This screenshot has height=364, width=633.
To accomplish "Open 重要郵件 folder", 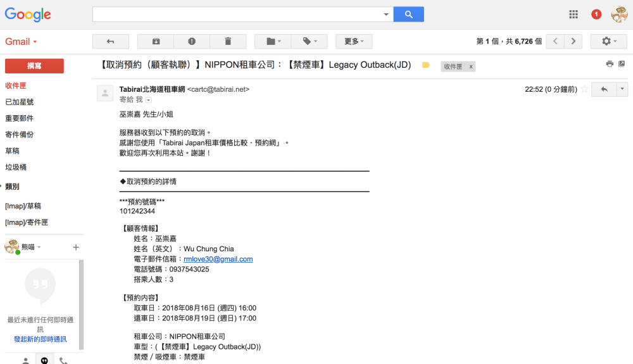I will pos(20,118).
